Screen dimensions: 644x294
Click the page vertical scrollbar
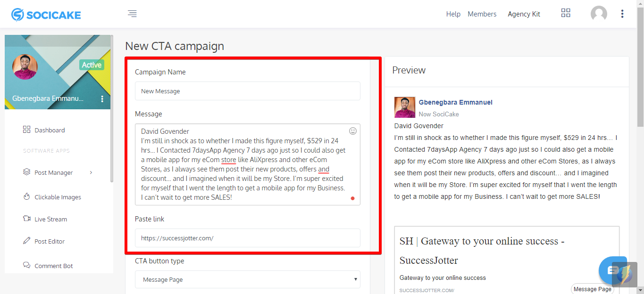point(640,66)
